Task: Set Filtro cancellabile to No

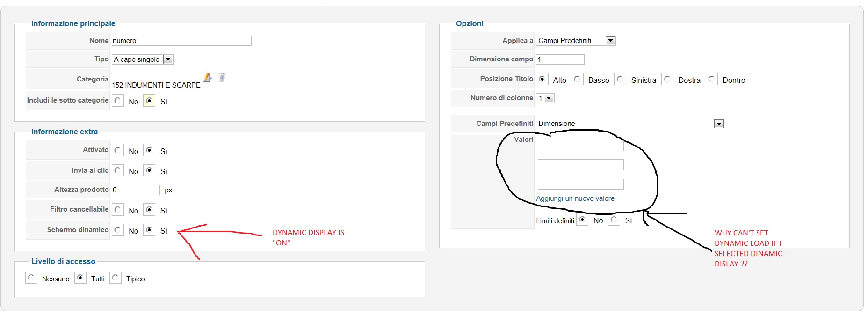Action: (118, 210)
